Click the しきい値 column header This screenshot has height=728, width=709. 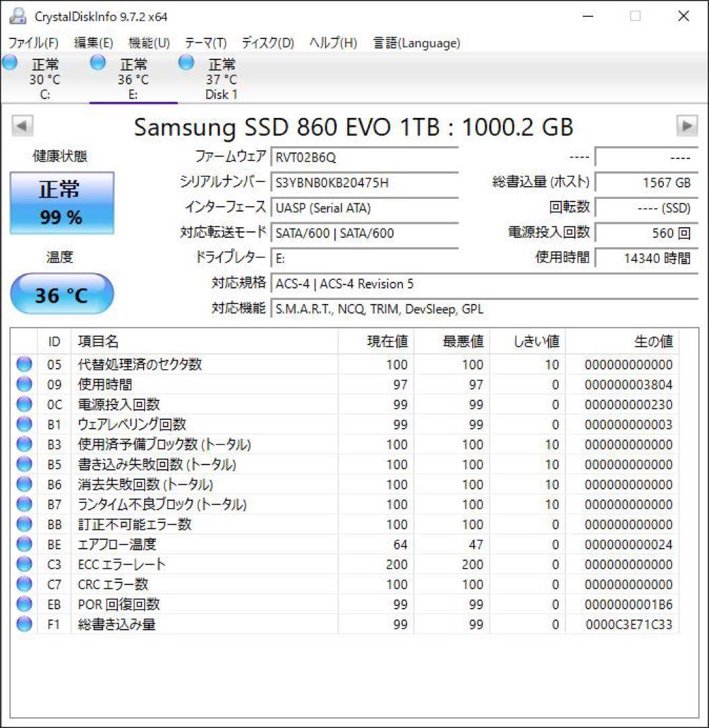pyautogui.click(x=528, y=342)
